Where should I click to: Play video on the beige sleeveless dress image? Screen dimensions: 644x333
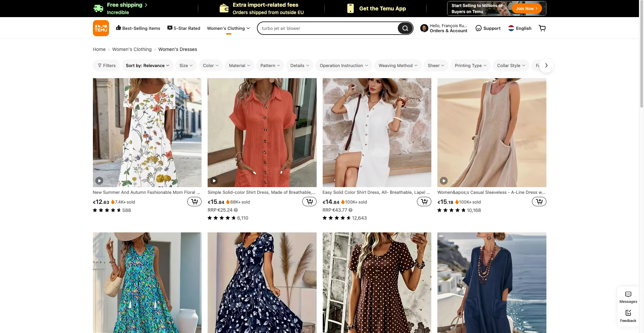coord(444,181)
